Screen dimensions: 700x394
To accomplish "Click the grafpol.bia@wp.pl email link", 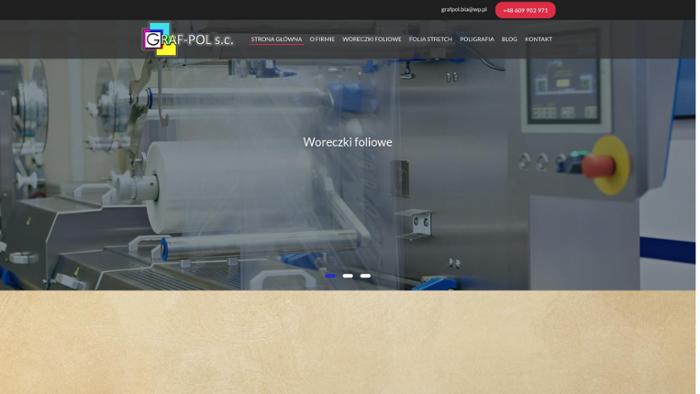I will (464, 9).
